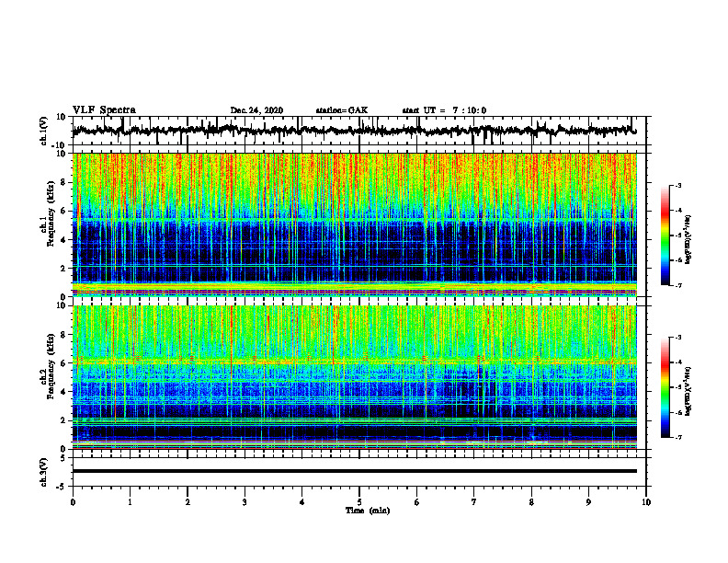Click the "5" tick on time axis
Image resolution: width=728 pixels, height=563 pixels.
(359, 502)
